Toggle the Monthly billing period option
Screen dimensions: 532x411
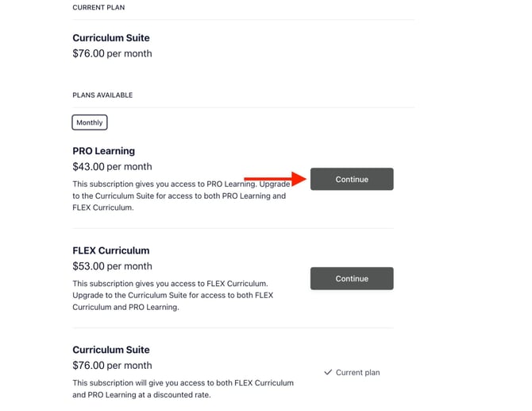89,122
